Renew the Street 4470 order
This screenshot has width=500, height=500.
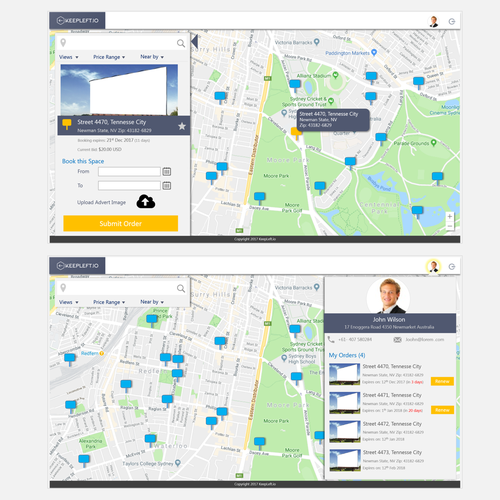442,381
